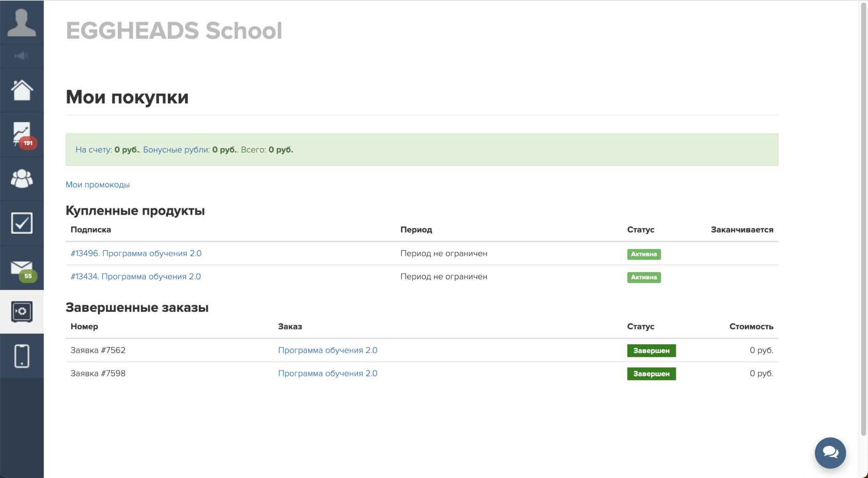Click Период не ограничен for subscription #13434
Viewport: 868px width, 478px height.
(x=444, y=277)
